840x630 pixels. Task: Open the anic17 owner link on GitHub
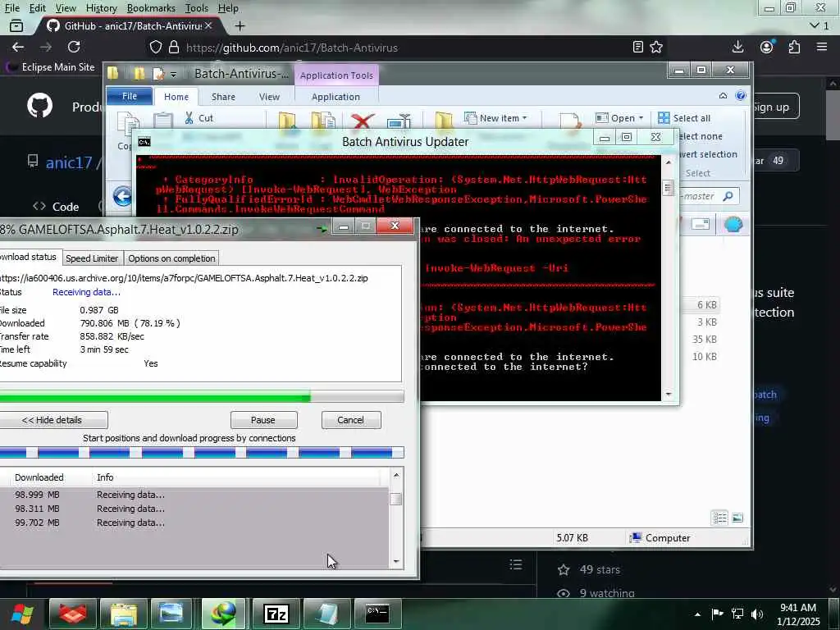69,162
